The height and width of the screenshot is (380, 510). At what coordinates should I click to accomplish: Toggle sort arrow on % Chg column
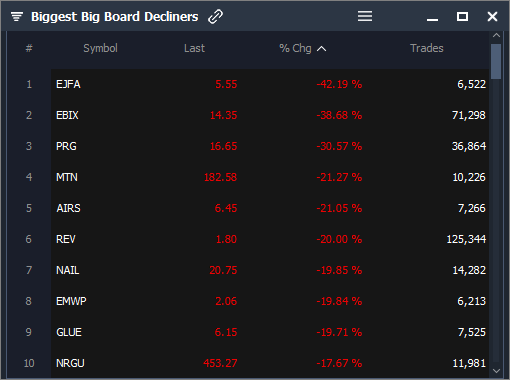point(321,49)
